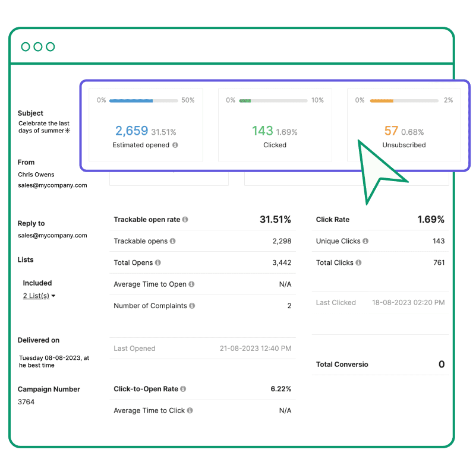Click the first window control dot

pyautogui.click(x=24, y=46)
